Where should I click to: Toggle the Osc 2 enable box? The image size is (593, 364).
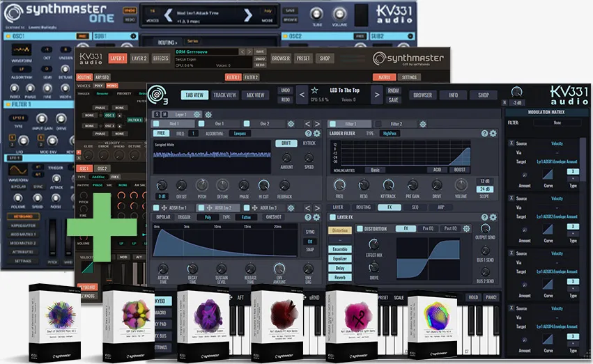click(247, 124)
